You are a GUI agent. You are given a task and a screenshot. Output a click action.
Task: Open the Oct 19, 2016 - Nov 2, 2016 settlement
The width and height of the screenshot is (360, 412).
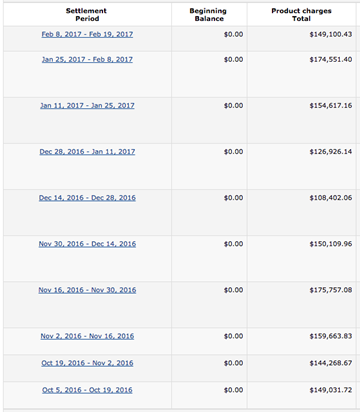click(x=87, y=363)
